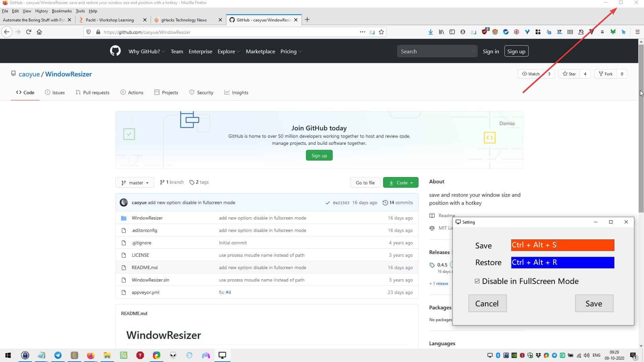Expand the master branch dropdown
Viewport: 644px width, 362px height.
point(135,182)
